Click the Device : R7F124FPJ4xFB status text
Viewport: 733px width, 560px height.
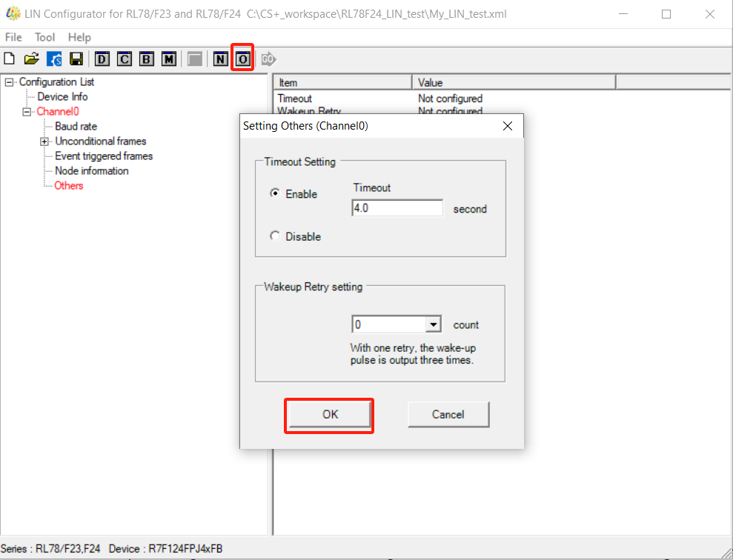coord(166,549)
